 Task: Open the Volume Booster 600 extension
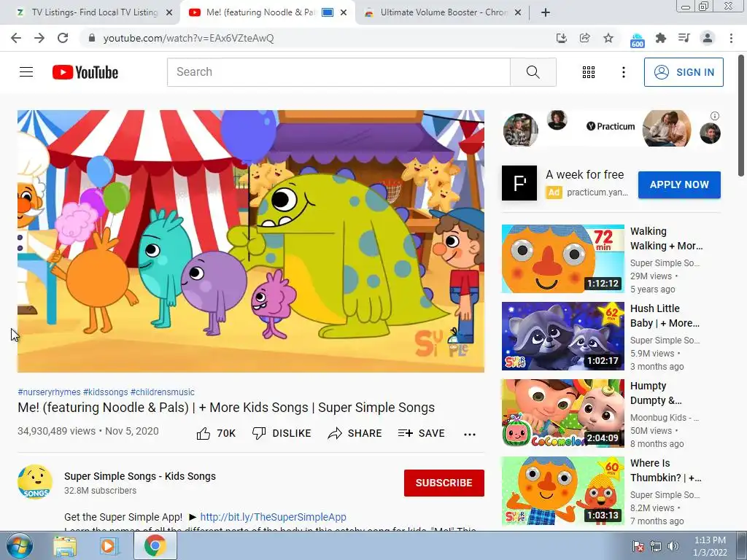[638, 39]
